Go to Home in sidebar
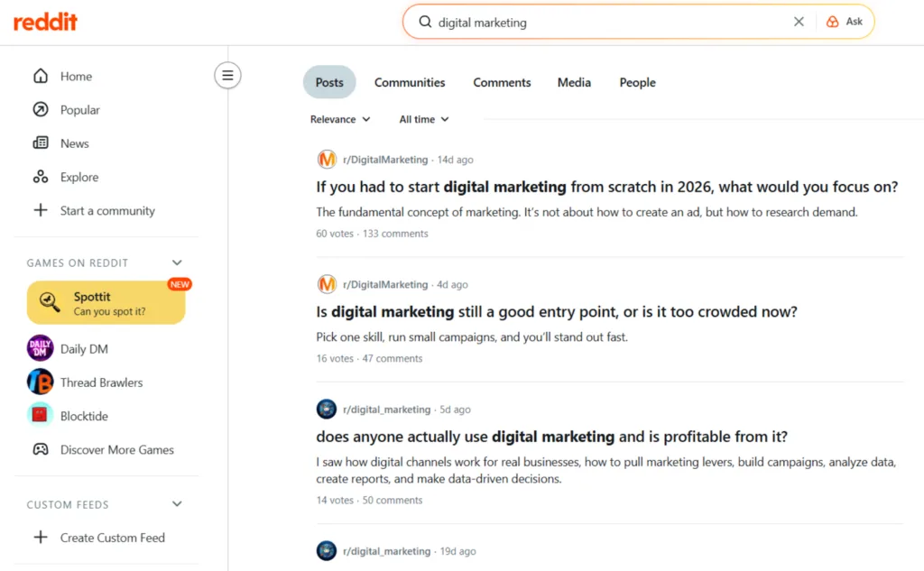Viewport: 924px width, 571px height. [x=76, y=77]
